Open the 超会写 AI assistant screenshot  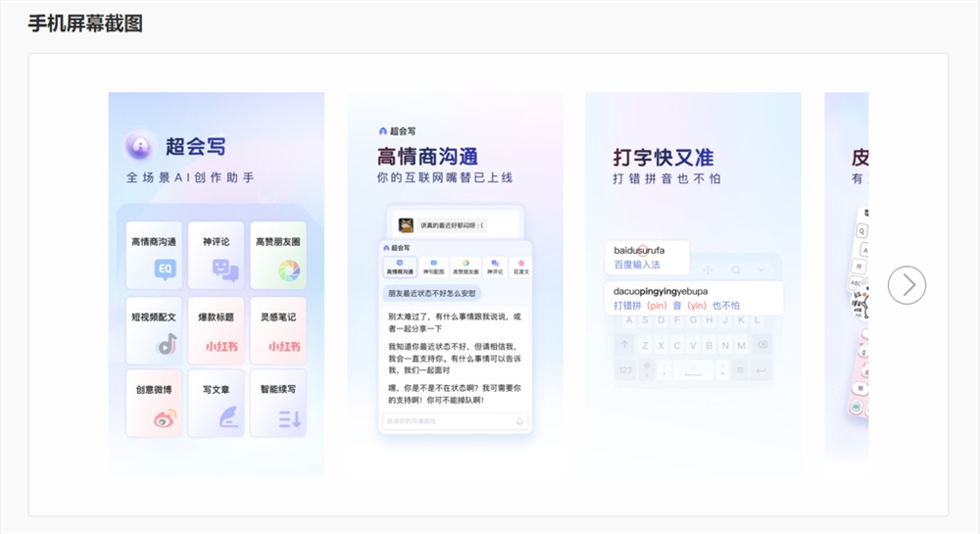pos(217,284)
